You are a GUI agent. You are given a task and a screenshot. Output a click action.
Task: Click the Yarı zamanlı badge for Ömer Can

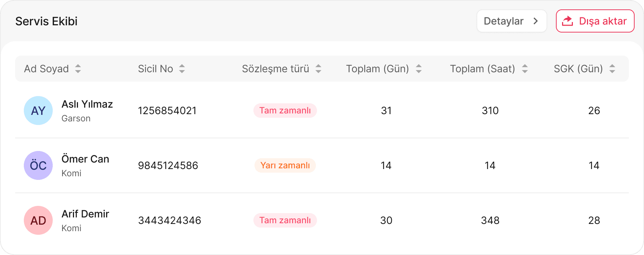tap(285, 165)
